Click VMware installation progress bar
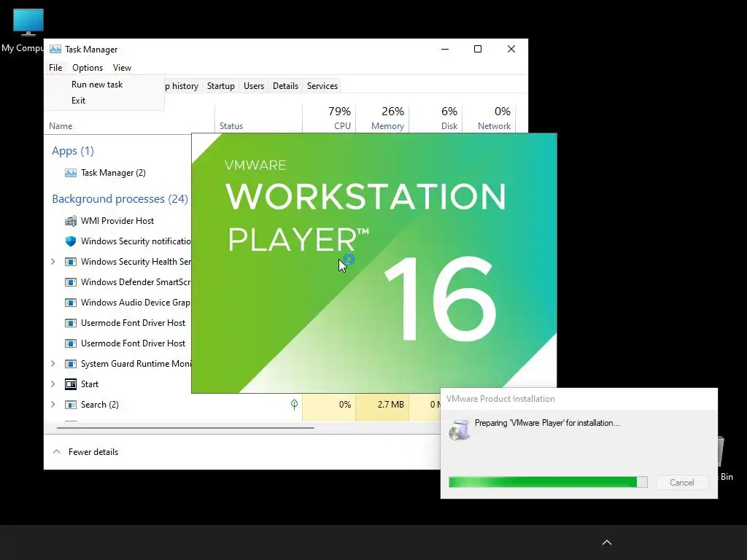Viewport: 747px width, 560px height. pyautogui.click(x=548, y=482)
